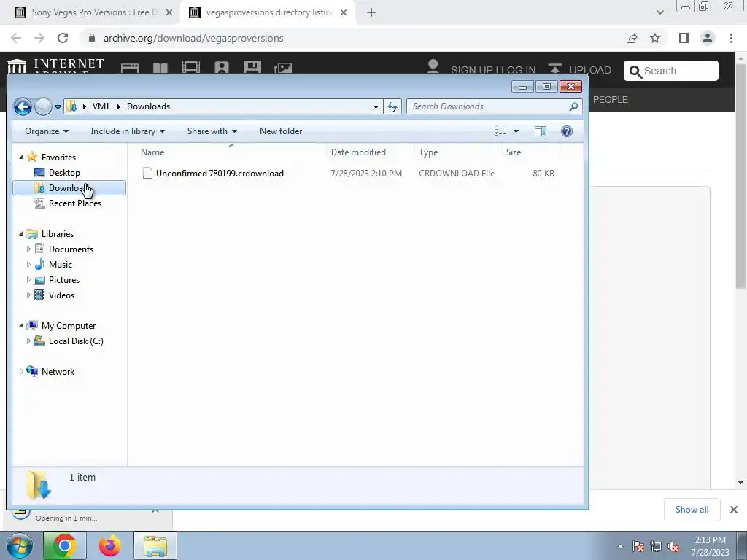Open Recent Places in Favorites

pyautogui.click(x=75, y=203)
